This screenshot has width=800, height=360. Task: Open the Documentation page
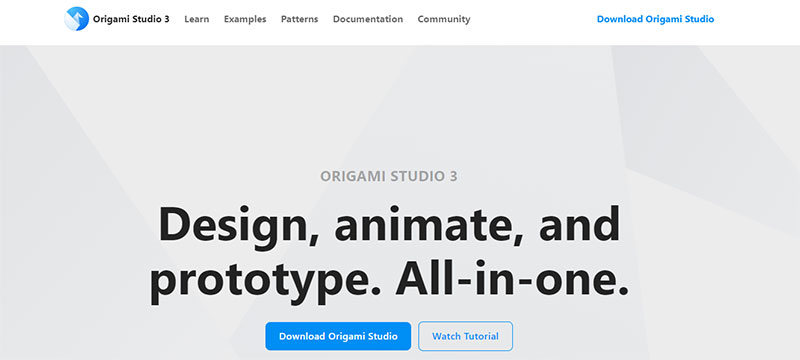click(368, 19)
